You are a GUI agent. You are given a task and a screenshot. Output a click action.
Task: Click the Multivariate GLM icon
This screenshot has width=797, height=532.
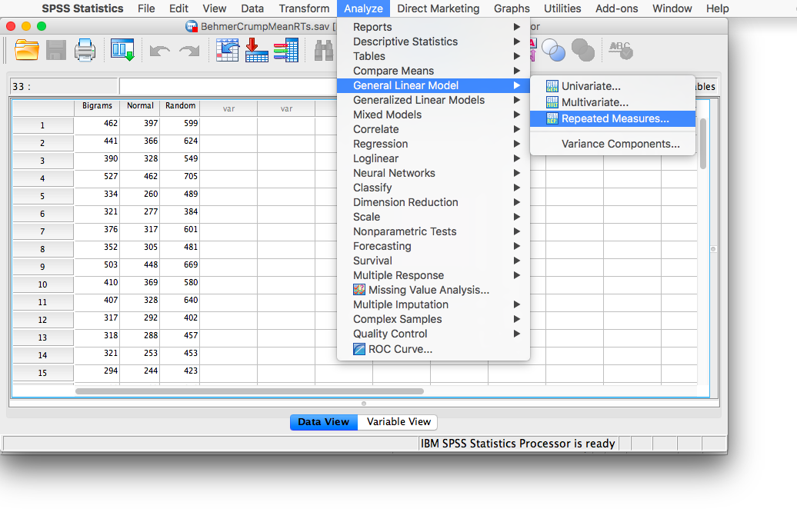(552, 103)
